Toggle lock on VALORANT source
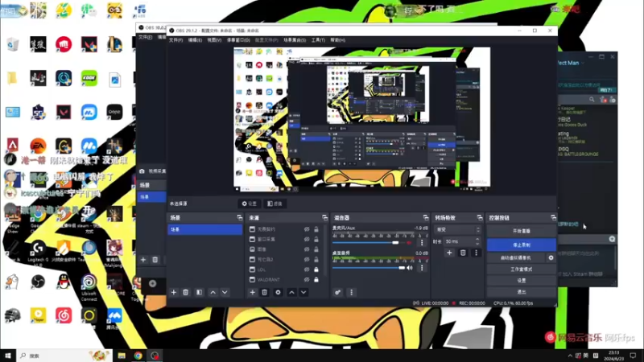Screen dimensions: 644x362 tap(316, 279)
